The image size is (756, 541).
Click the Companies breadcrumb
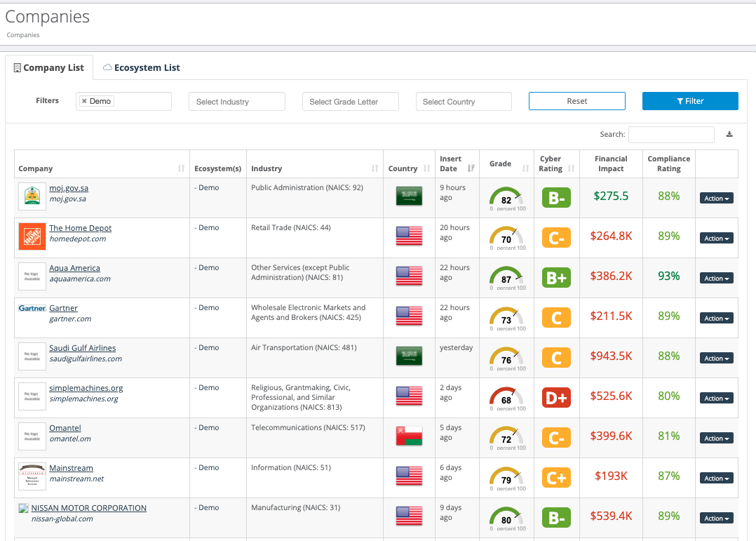pyautogui.click(x=23, y=35)
